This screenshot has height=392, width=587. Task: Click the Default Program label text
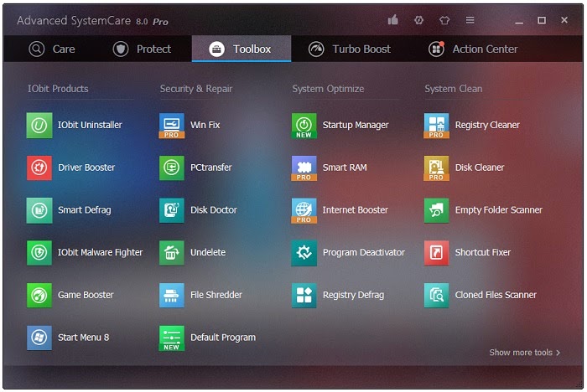[223, 338]
